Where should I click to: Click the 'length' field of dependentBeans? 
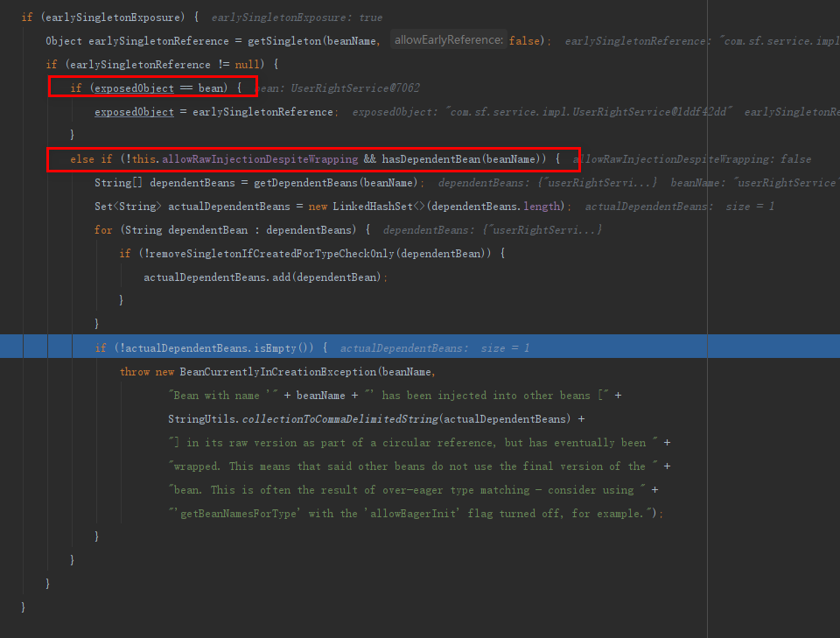(x=542, y=207)
